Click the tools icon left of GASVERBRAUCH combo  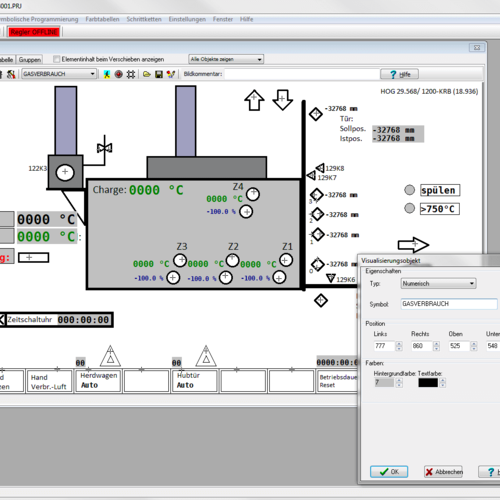click(11, 74)
